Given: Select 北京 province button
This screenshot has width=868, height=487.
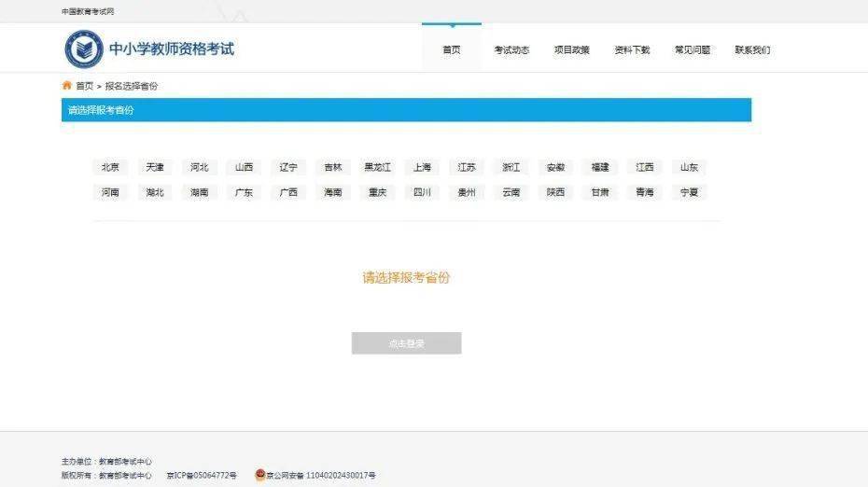Looking at the screenshot, I should [x=110, y=167].
